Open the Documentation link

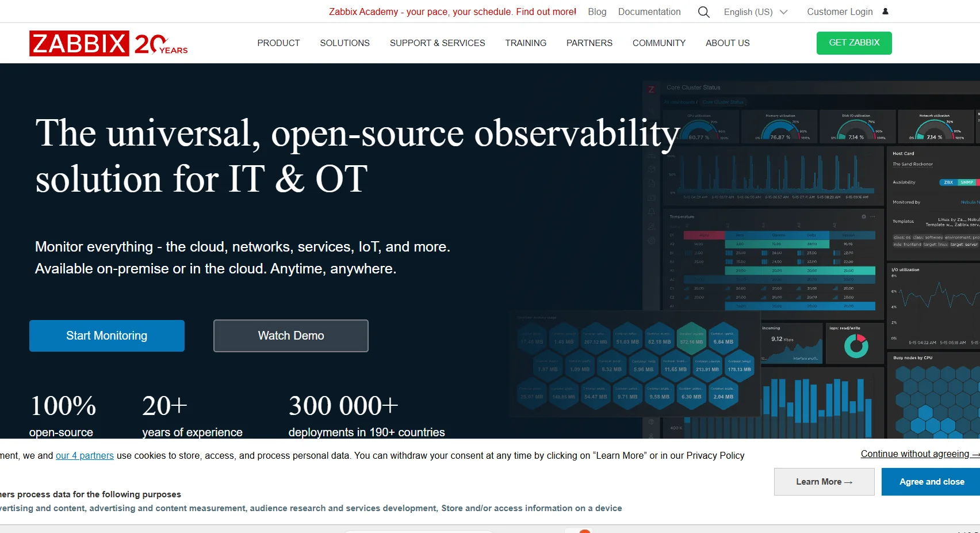tap(649, 12)
